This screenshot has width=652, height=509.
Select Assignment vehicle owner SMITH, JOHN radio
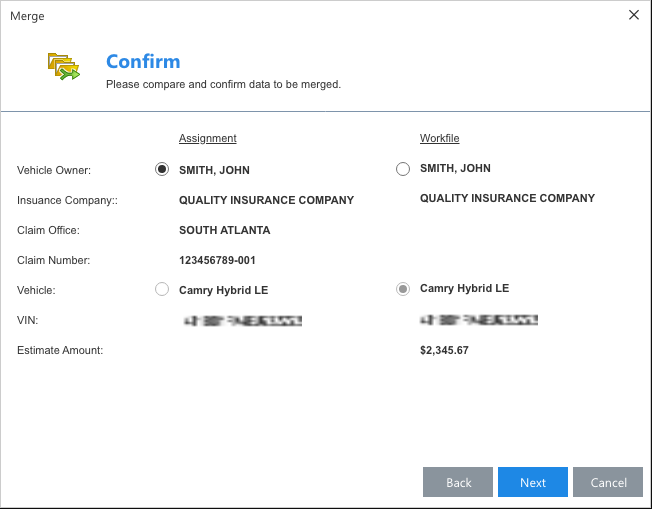coord(162,169)
